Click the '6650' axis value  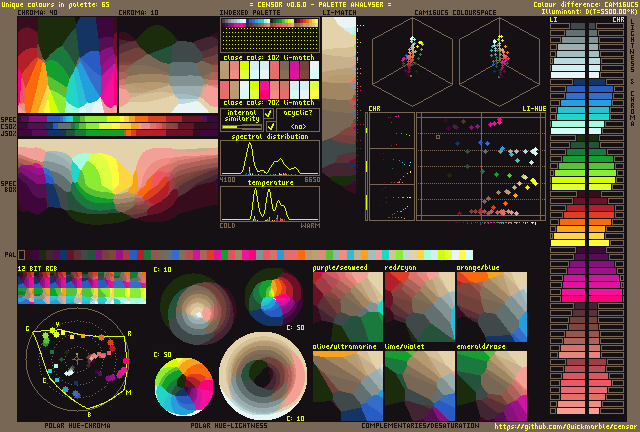pos(312,180)
